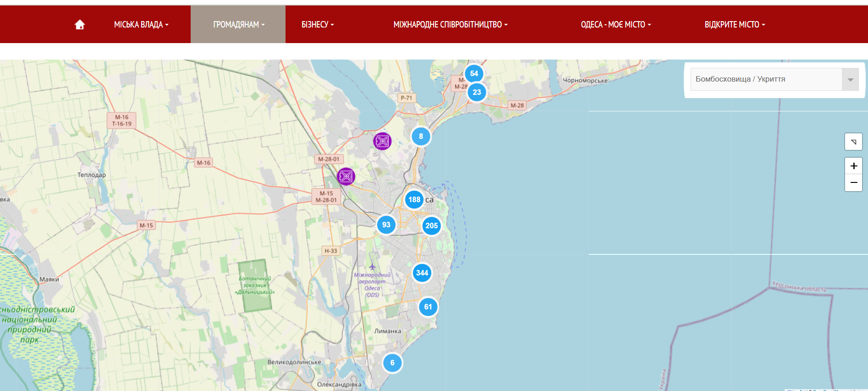Screen dimensions: 868x391
Task: Open the Громадянам menu tab
Action: pyautogui.click(x=238, y=25)
